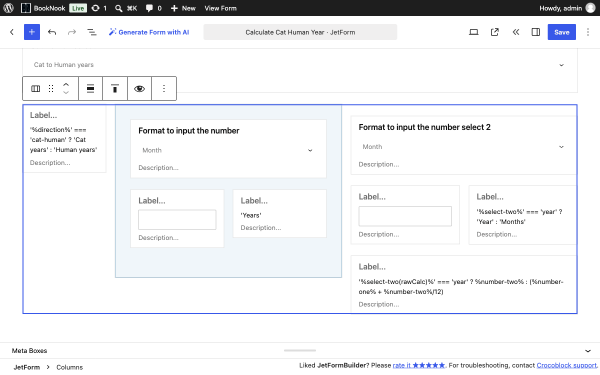Click View Form in admin bar
The image size is (600, 375).
(x=220, y=8)
